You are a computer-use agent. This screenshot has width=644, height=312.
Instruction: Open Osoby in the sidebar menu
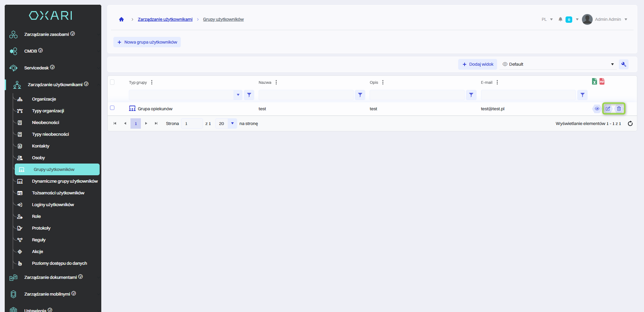(x=38, y=158)
